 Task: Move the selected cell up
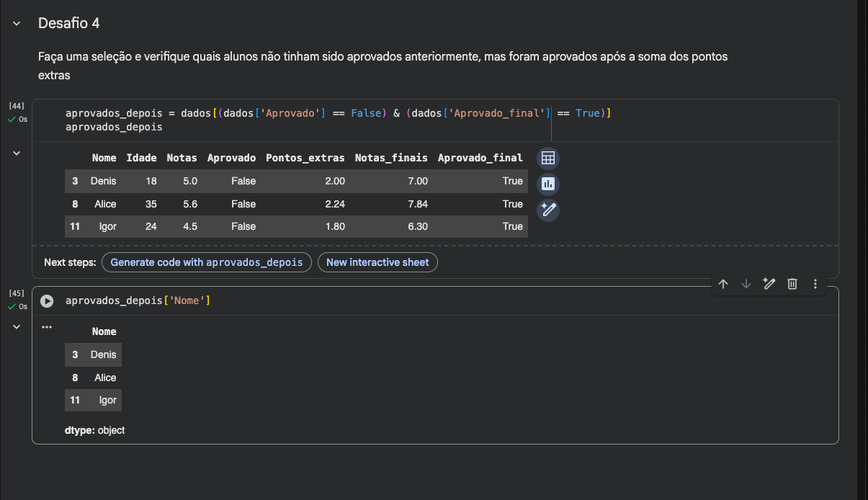click(723, 284)
